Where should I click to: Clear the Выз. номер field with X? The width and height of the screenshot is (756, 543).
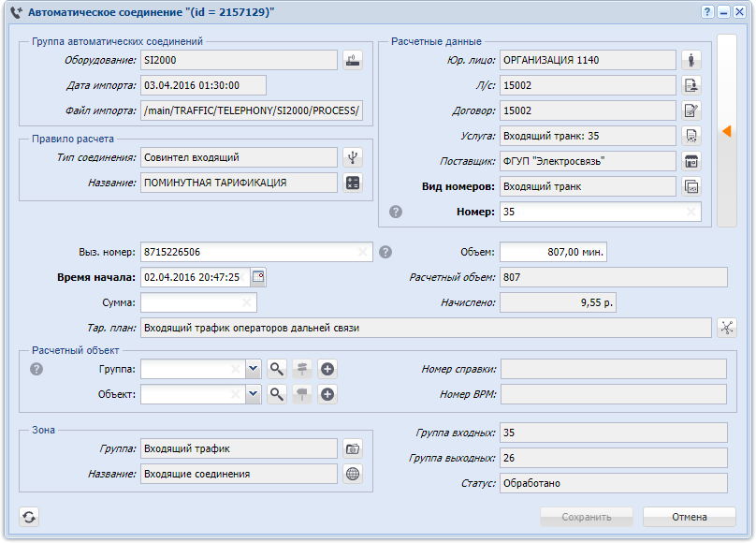363,252
